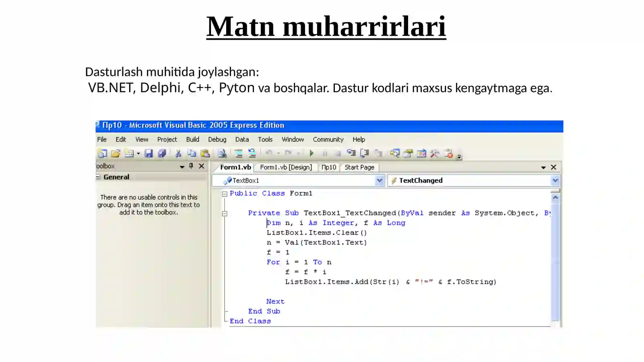Open the Add New Item dropdown arrow
The width and height of the screenshot is (644, 362).
(138, 153)
